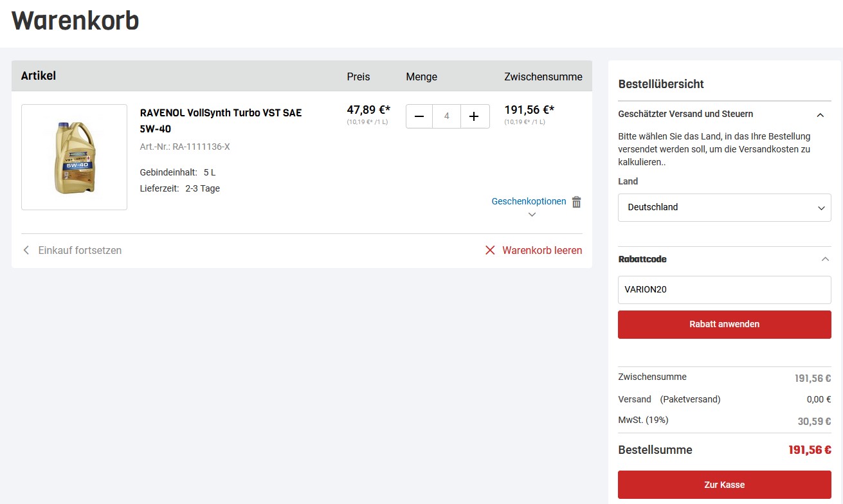This screenshot has width=843, height=504.
Task: Decrease quantity with the minus button
Action: [419, 116]
